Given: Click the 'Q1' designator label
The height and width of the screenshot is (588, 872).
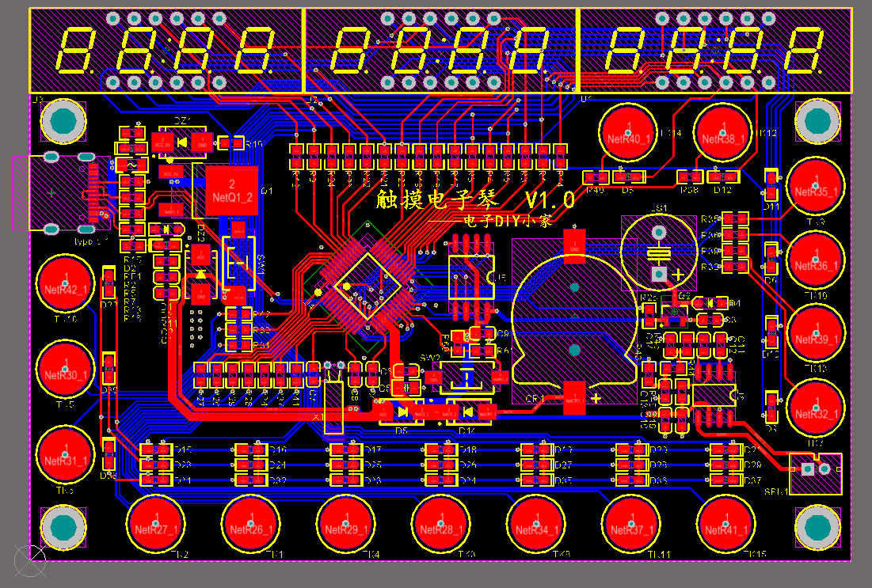Looking at the screenshot, I should point(267,192).
